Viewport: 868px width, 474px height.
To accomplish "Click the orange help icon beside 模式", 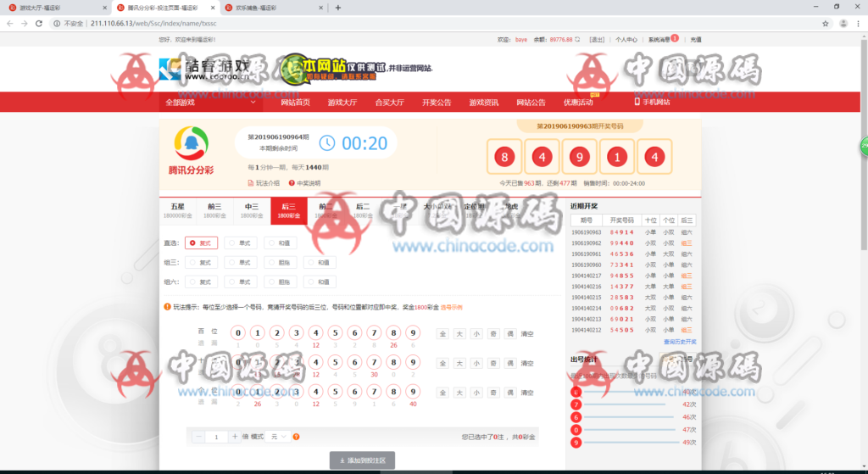I will click(x=296, y=437).
